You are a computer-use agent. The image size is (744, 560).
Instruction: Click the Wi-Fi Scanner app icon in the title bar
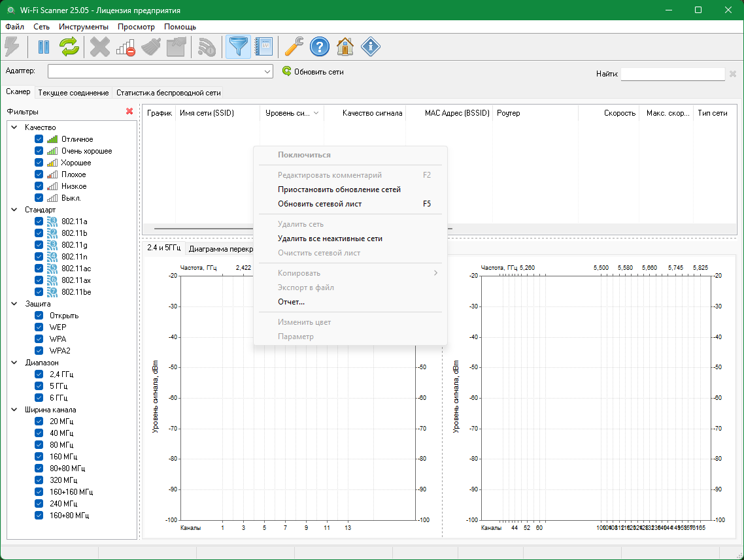[10, 10]
